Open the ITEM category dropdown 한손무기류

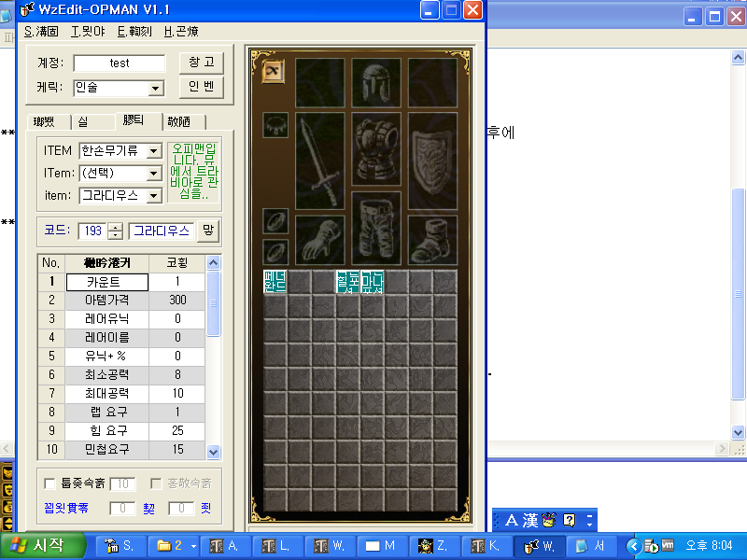point(153,151)
